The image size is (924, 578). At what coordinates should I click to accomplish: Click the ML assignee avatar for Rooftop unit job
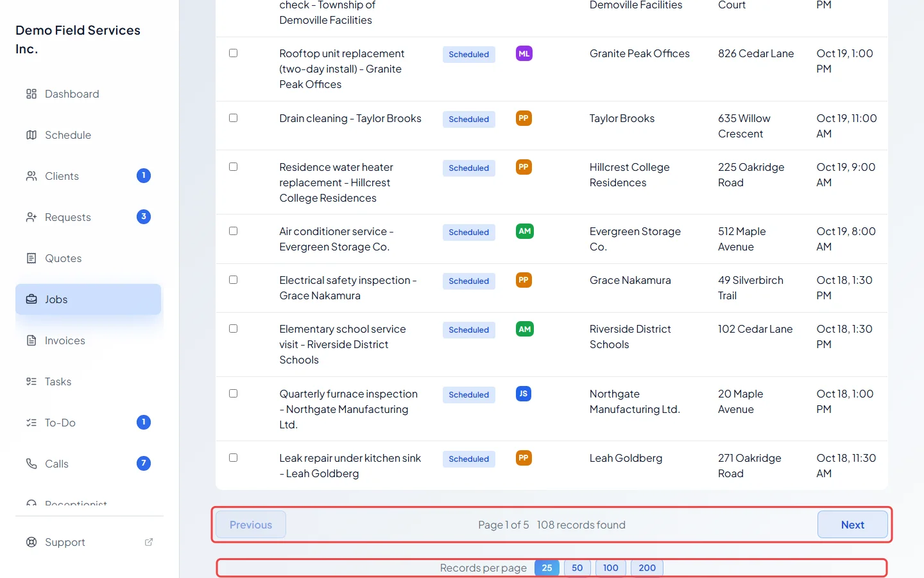pos(524,54)
